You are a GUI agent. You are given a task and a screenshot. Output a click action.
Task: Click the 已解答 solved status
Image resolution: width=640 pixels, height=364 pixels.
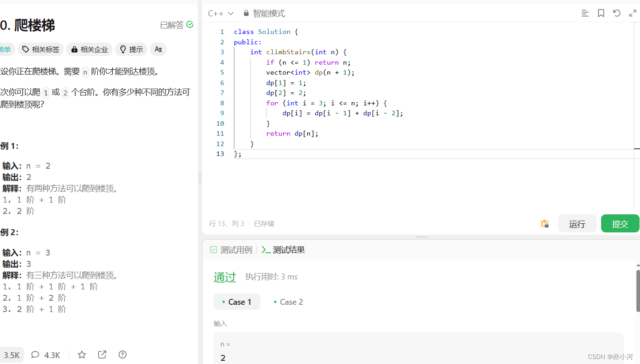177,25
